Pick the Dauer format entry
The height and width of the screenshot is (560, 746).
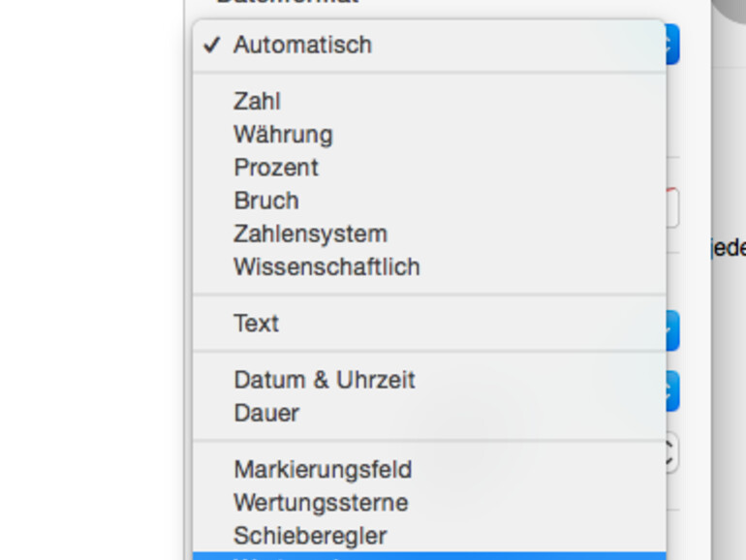(266, 413)
